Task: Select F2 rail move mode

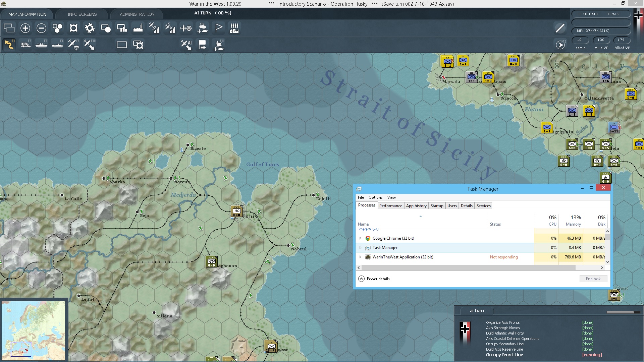Action: [x=25, y=45]
